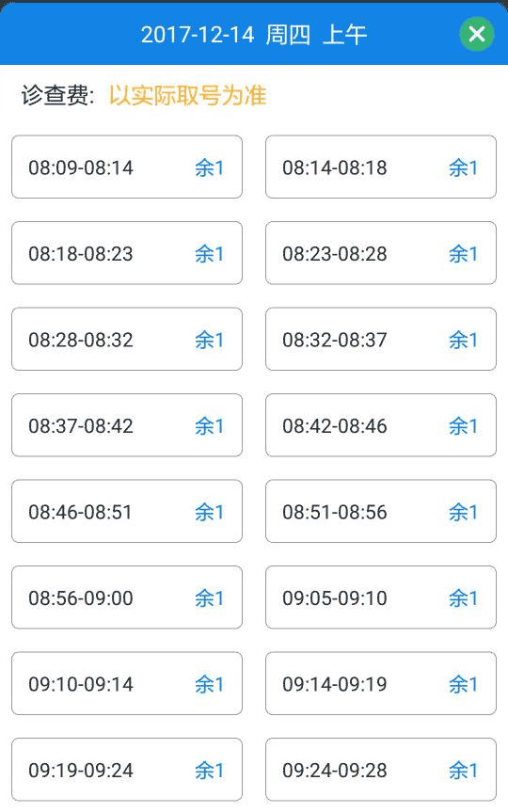The height and width of the screenshot is (812, 508).
Task: Select the 08:37-08:42 time slot
Action: (127, 424)
